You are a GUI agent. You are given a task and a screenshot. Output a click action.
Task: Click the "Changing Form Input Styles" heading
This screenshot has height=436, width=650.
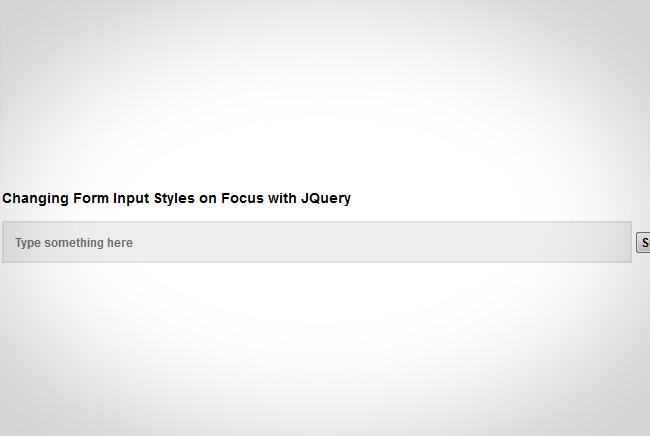177,198
